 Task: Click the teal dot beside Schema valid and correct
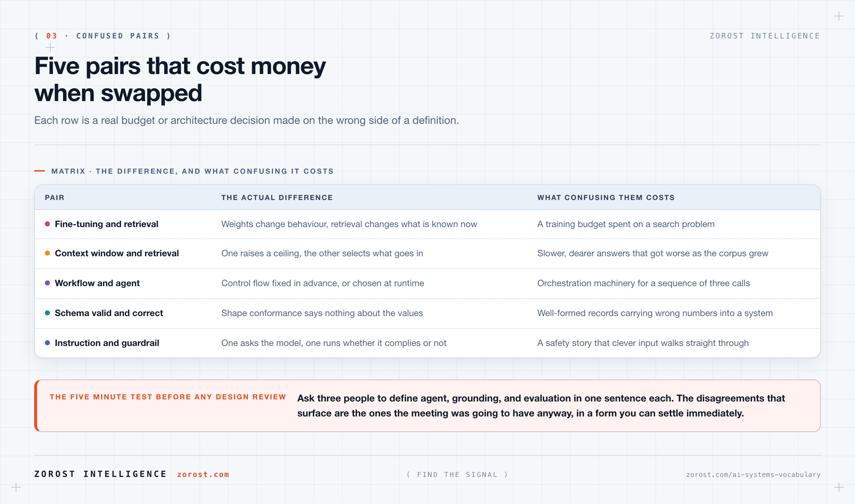[x=47, y=313]
